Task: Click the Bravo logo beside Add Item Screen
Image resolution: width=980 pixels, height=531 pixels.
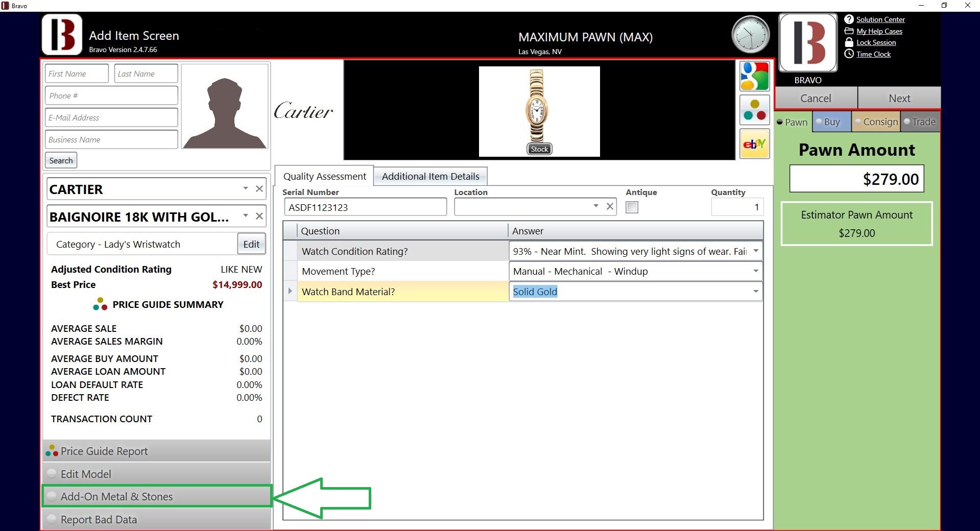Action: point(62,35)
